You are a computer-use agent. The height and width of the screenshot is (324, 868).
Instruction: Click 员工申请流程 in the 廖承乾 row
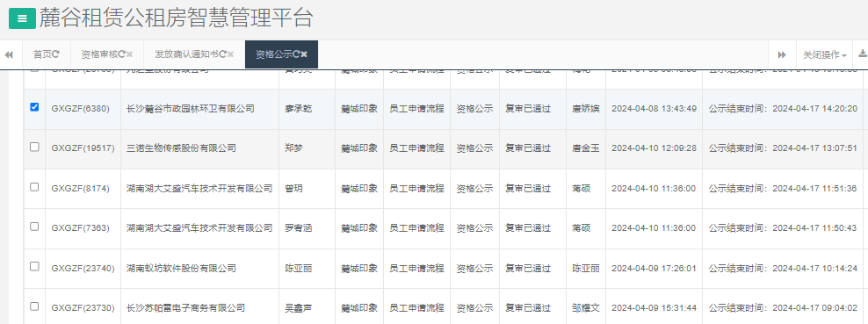click(416, 109)
